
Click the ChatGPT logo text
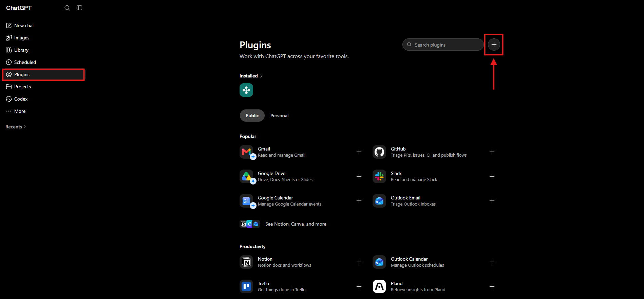point(19,8)
